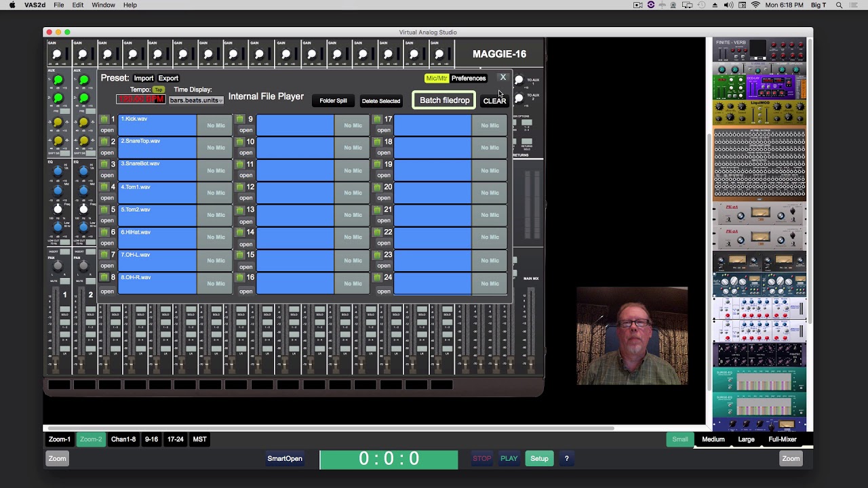The height and width of the screenshot is (488, 868).
Task: Set rack size to Medium
Action: coord(713,439)
